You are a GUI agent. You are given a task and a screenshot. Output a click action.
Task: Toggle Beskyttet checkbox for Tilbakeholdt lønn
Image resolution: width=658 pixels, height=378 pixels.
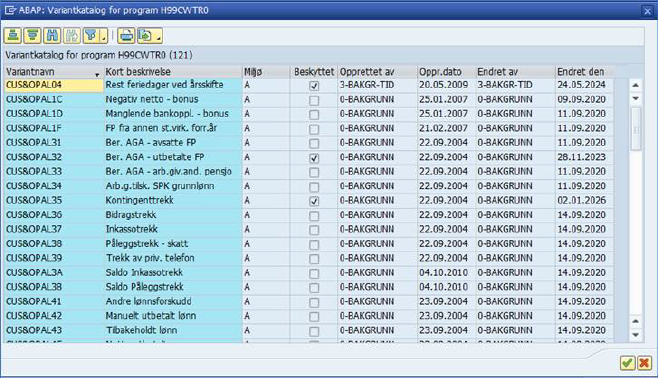[314, 331]
